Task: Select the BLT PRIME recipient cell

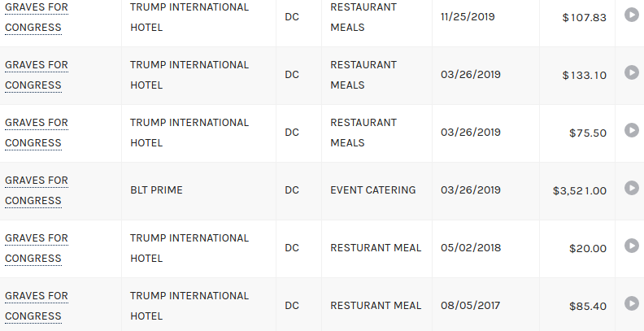Action: tap(198, 191)
